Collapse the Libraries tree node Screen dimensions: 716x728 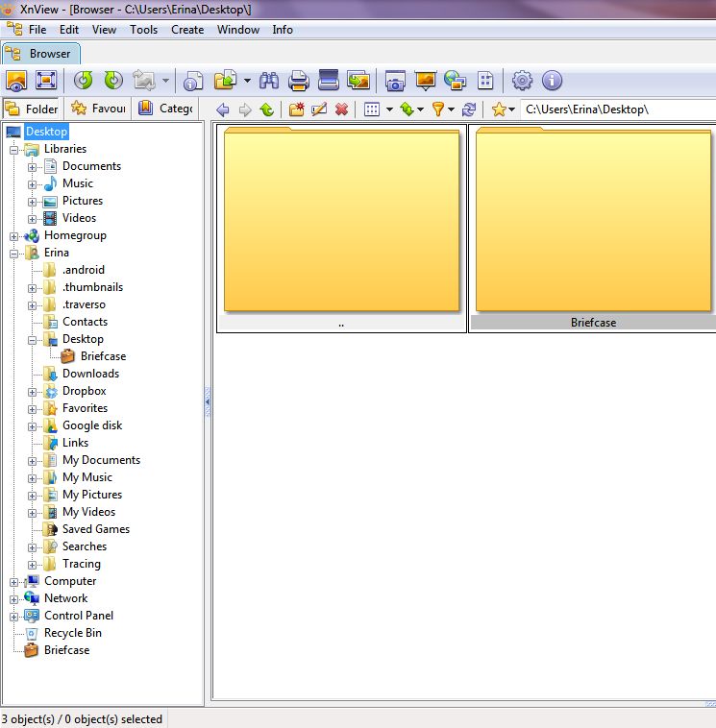14,149
